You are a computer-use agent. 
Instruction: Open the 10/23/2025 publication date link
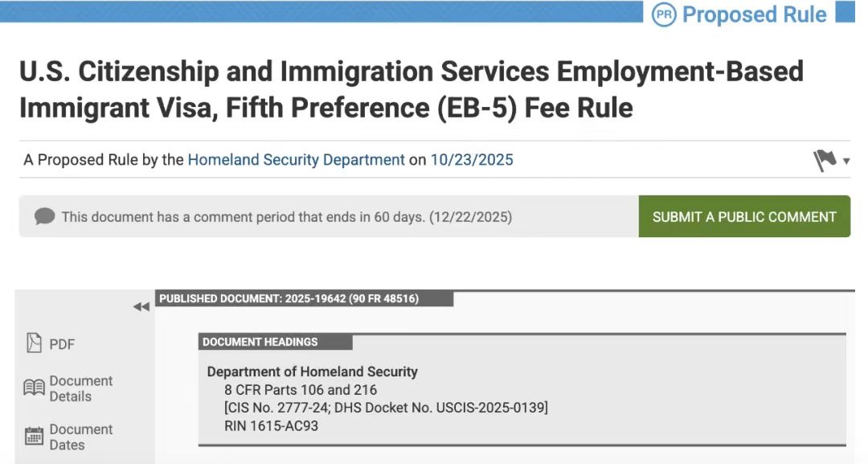[472, 160]
